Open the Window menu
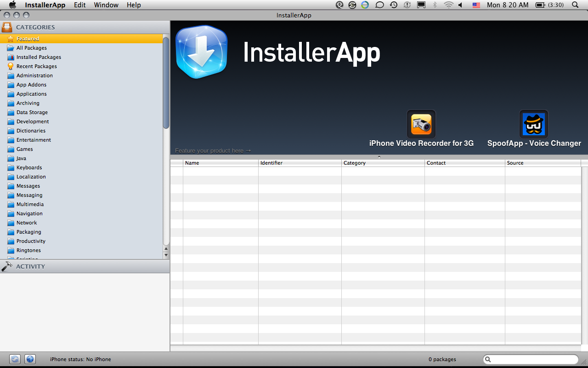This screenshot has width=588, height=368. click(106, 5)
